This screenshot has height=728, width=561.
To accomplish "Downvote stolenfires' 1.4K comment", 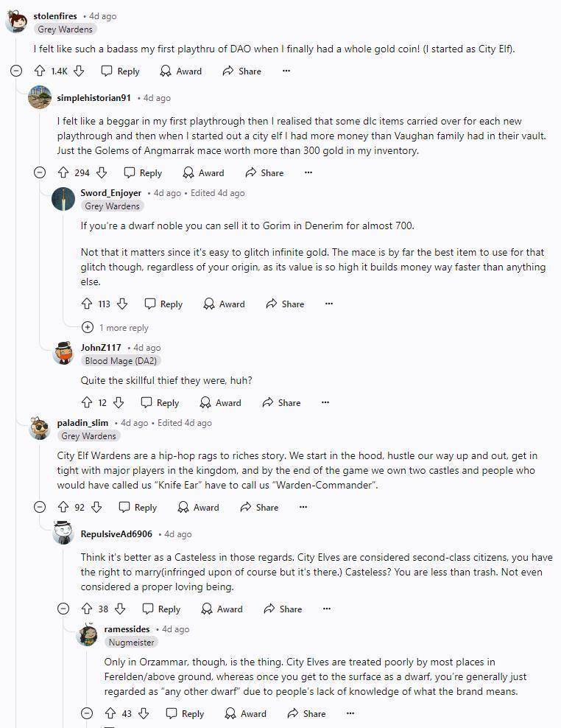I will click(79, 71).
